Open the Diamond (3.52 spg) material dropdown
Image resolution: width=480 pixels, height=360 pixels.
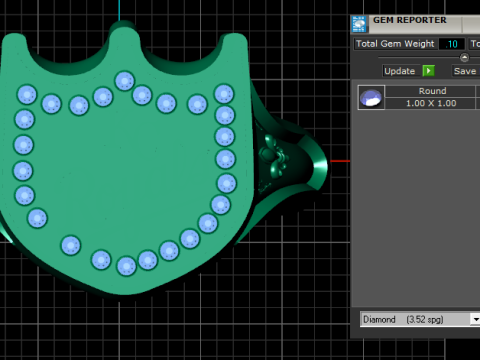point(421,319)
